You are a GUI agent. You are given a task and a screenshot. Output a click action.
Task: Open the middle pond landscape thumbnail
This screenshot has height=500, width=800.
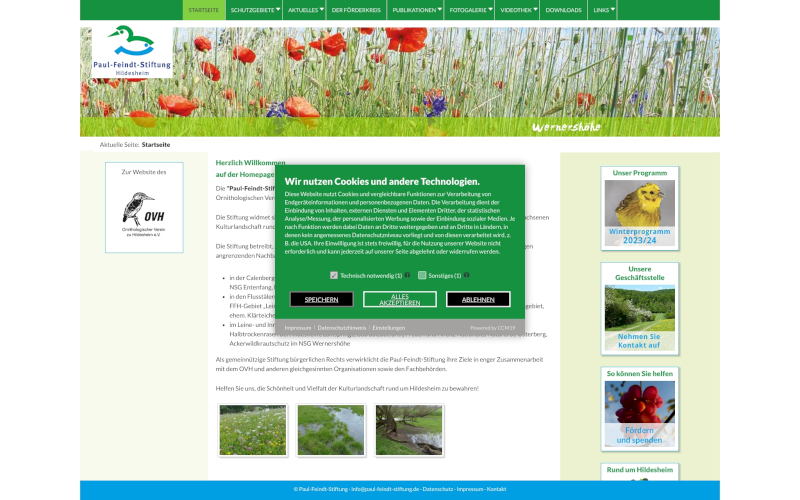(331, 430)
